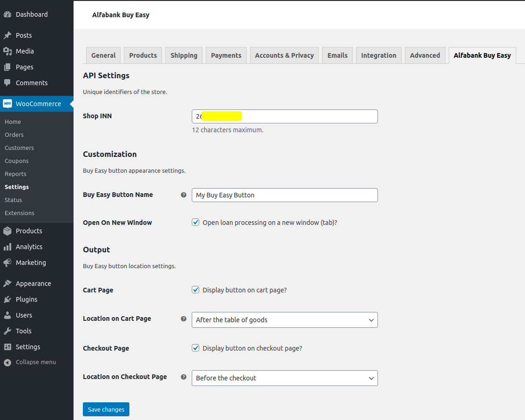Switch to the Payments tab
Viewport: 525px width, 420px height.
226,55
